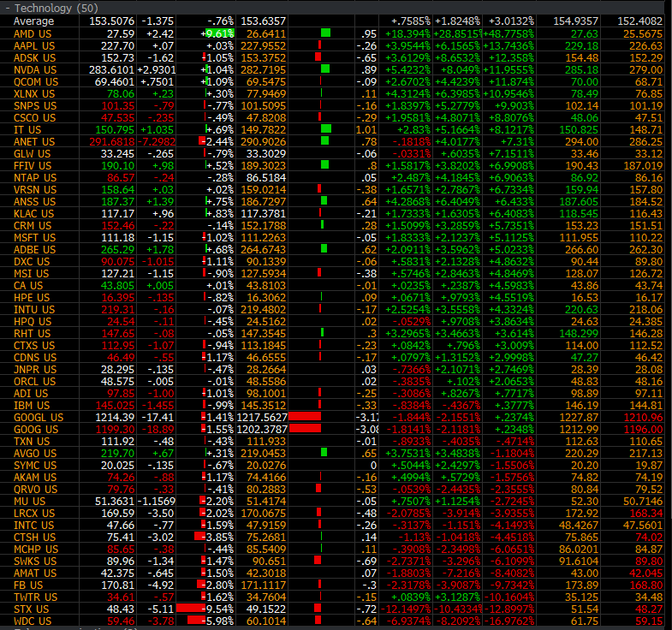Click GOOG's low value 1196.00
Image resolution: width=672 pixels, height=630 pixels.
[x=643, y=430]
